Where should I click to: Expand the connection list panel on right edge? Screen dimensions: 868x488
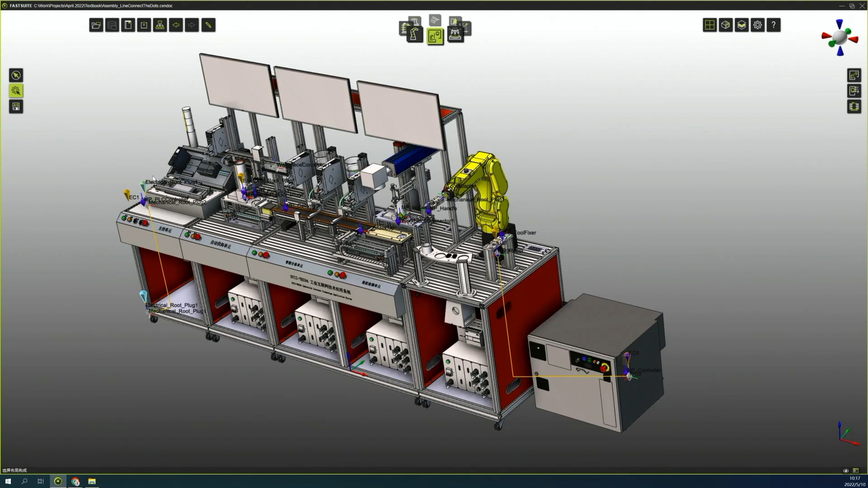click(854, 91)
